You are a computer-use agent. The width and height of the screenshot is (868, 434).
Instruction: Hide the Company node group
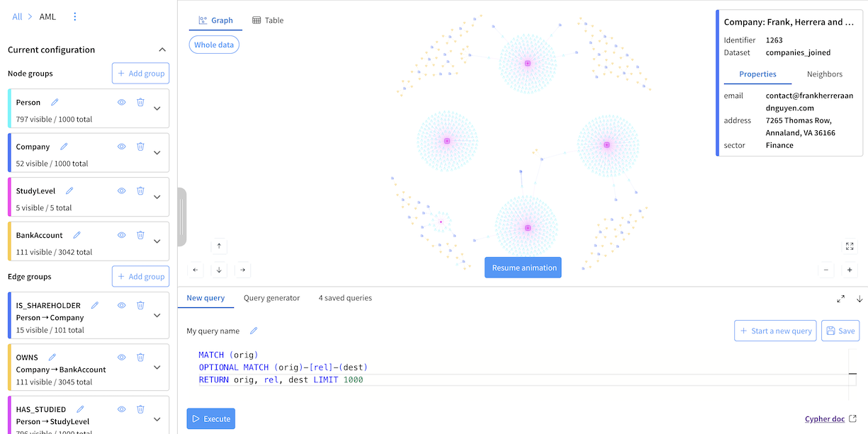click(121, 147)
